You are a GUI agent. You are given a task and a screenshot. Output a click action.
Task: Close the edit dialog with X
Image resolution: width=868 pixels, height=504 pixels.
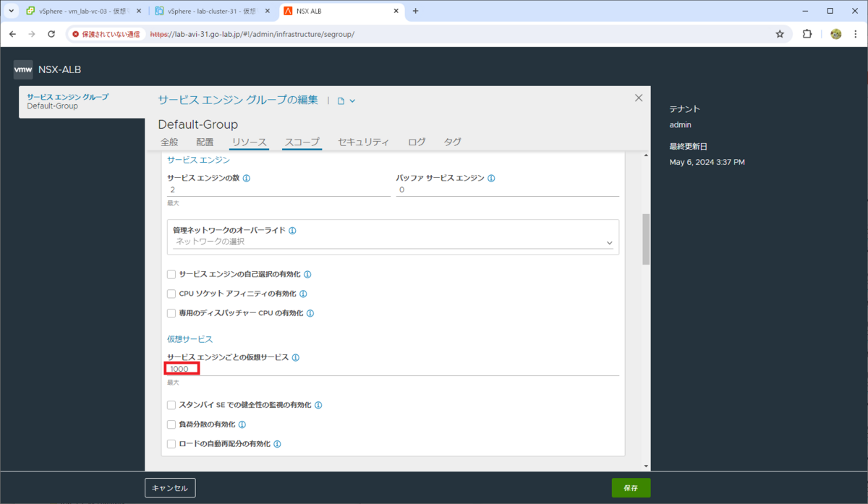coord(638,98)
